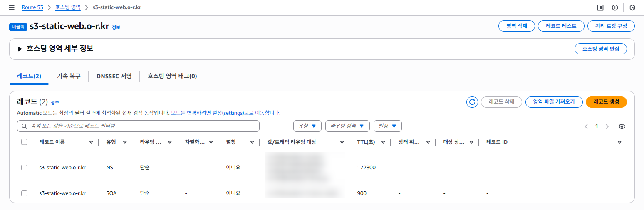Image resolution: width=644 pixels, height=210 pixels.
Task: Toggle the side panel layout icon
Action: [600, 7]
